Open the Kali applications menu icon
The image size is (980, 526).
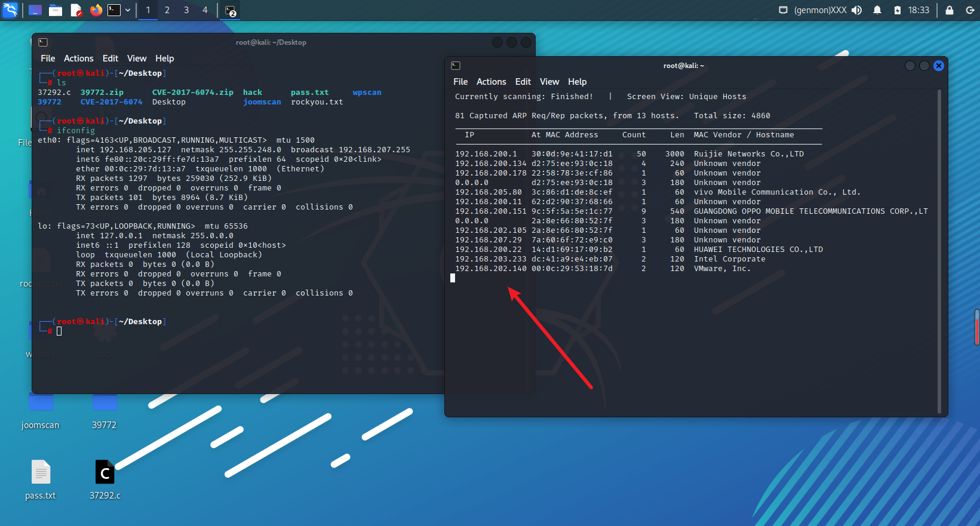[11, 10]
